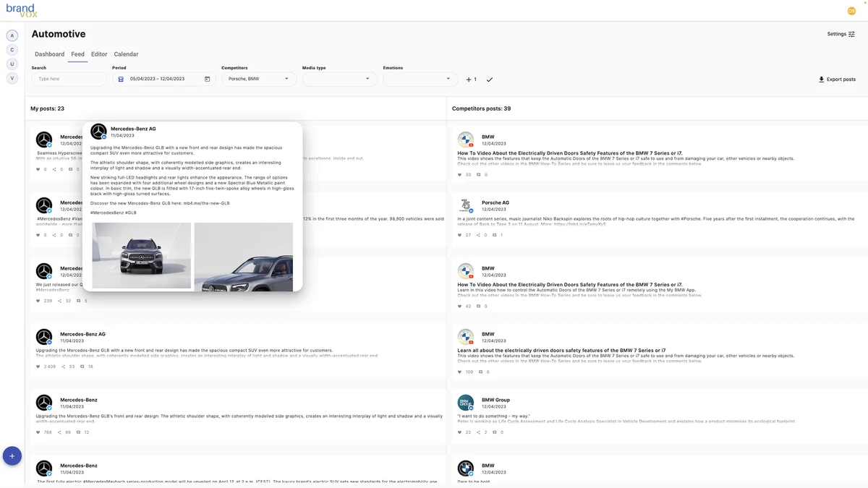The width and height of the screenshot is (868, 488).
Task: Expand the Competitors dropdown showing Porsche, BMW
Action: point(259,79)
